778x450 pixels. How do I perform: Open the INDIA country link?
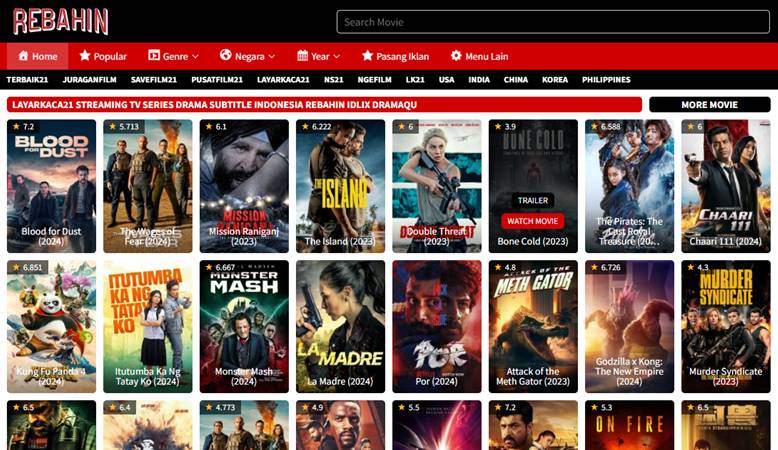click(x=479, y=79)
